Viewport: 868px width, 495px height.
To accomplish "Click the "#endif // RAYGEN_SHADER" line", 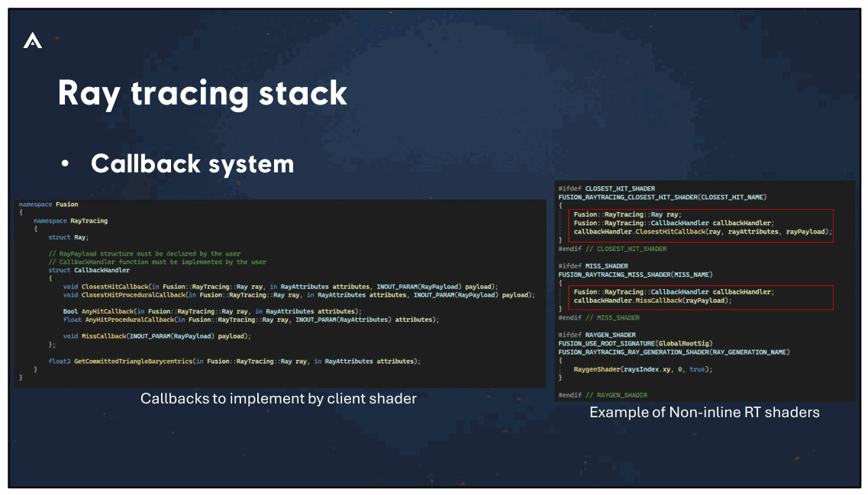I will (x=603, y=395).
